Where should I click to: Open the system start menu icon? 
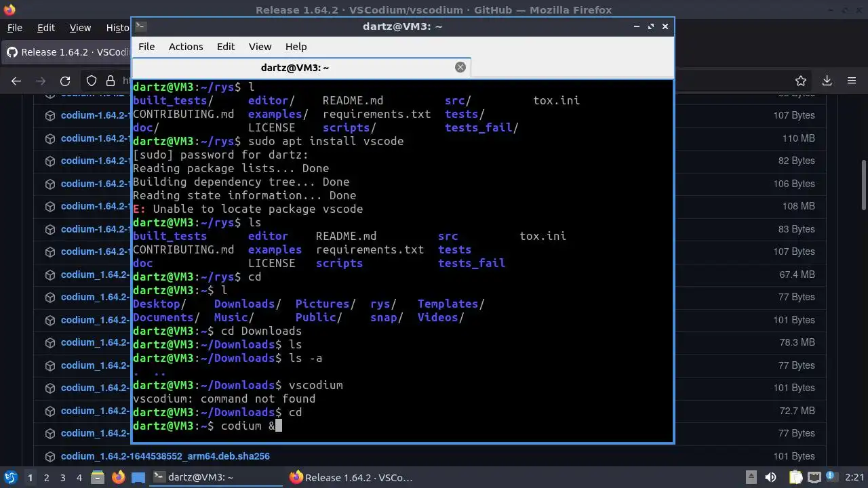pos(10,477)
